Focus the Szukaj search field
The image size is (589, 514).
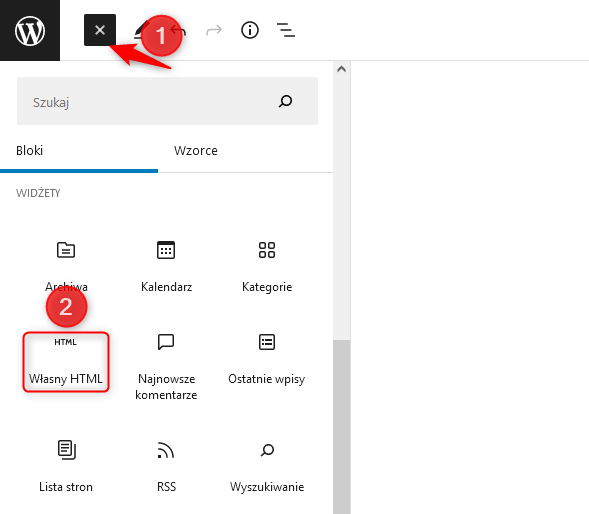(x=167, y=101)
